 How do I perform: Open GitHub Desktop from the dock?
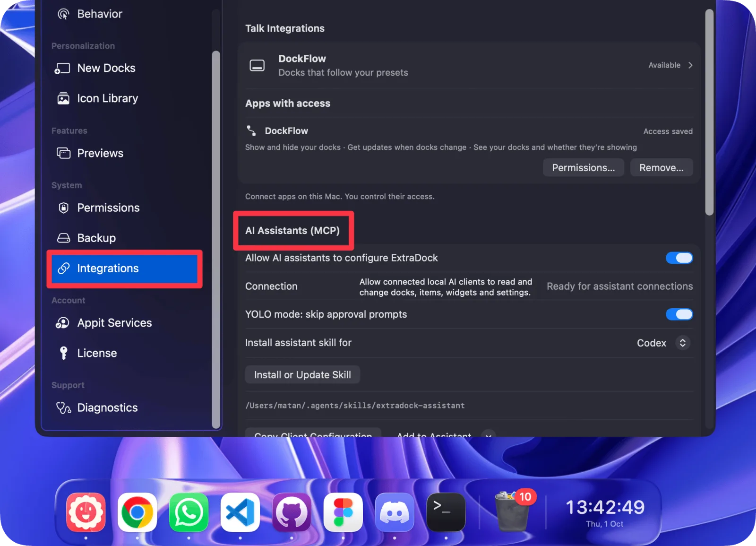(292, 512)
